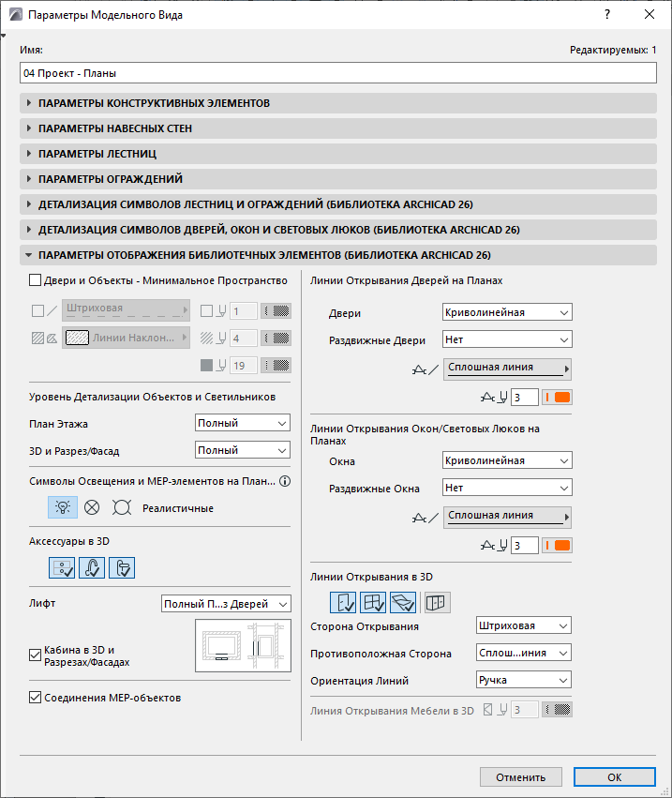The height and width of the screenshot is (798, 672).
Task: Expand Railing Parameters section
Action: point(338,179)
